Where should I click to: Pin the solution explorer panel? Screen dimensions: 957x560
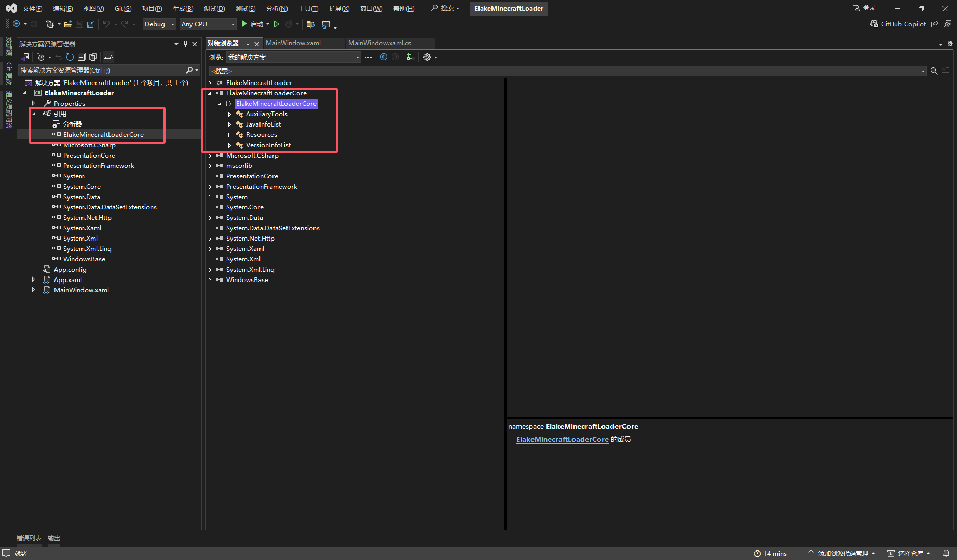pos(185,44)
